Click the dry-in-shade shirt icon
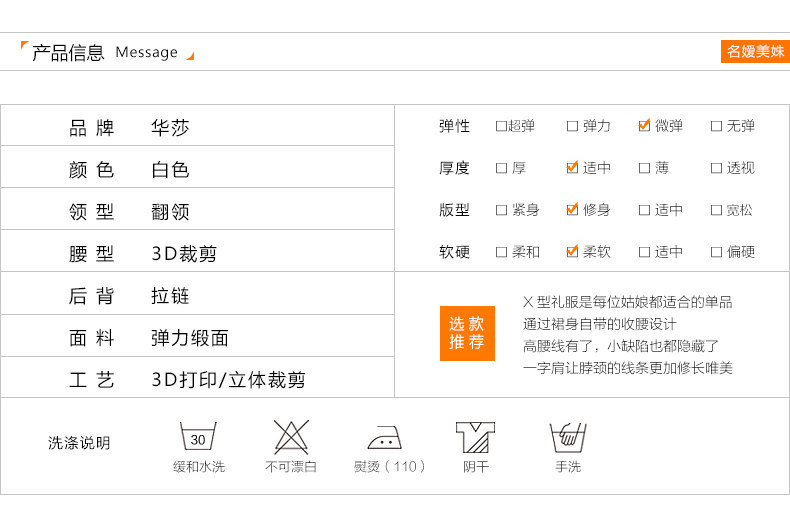 pyautogui.click(x=475, y=437)
